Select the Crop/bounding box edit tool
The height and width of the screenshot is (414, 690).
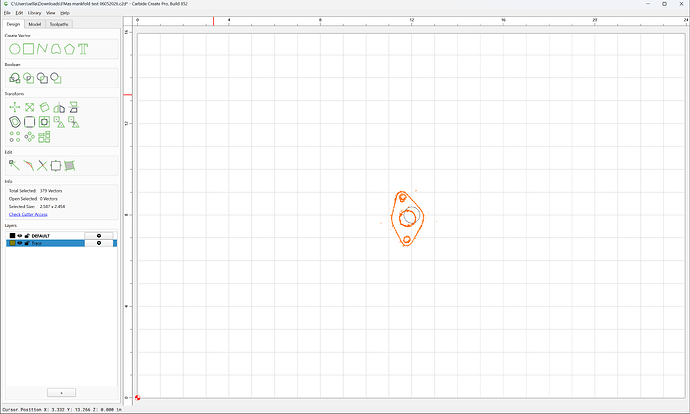pyautogui.click(x=56, y=165)
